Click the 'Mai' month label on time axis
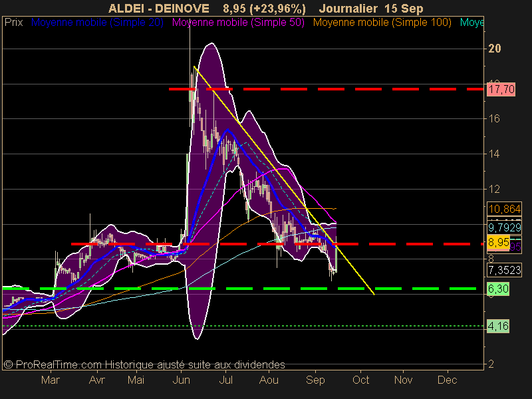Screen dimensions: 532x399 (x=136, y=380)
